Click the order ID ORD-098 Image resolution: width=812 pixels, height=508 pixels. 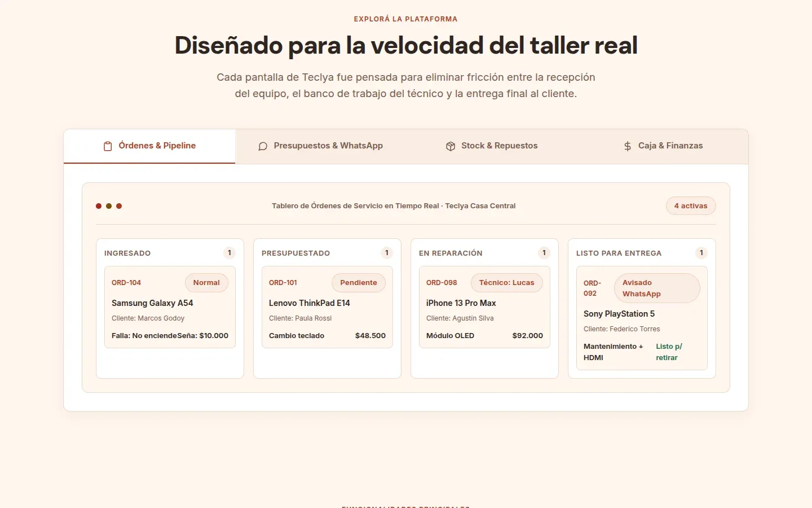click(442, 283)
